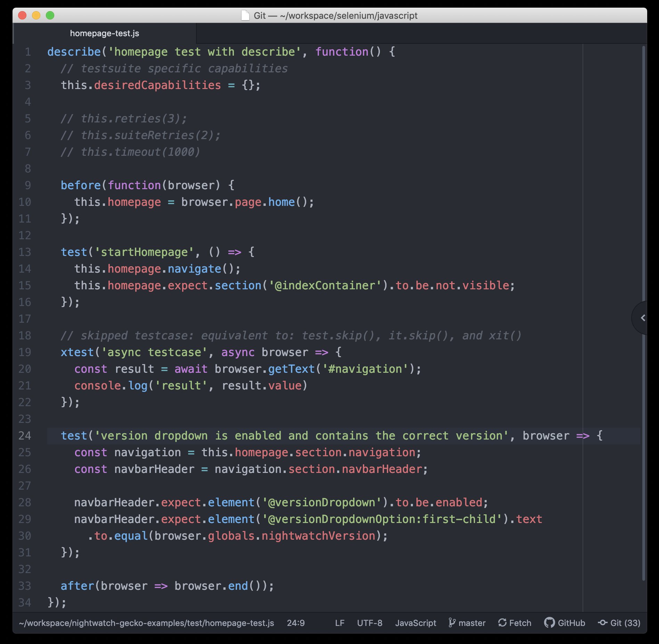Click the comment 'testsuite specific capabilities'
The image size is (659, 644).
click(184, 69)
